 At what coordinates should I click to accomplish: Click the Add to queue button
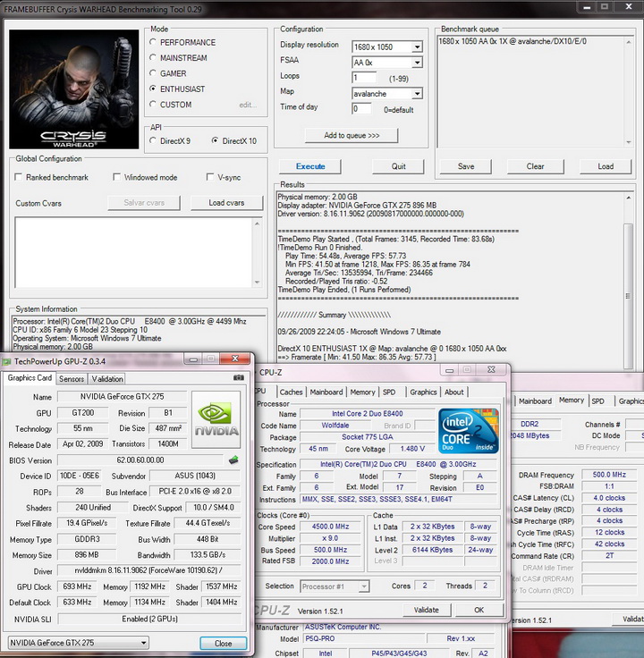[352, 135]
